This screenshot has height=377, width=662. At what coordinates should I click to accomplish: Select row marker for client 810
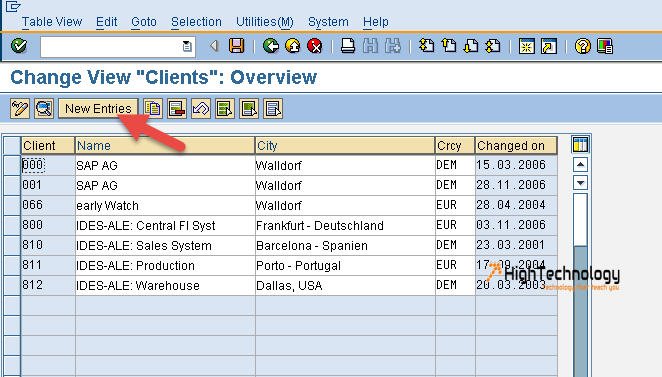pos(12,245)
